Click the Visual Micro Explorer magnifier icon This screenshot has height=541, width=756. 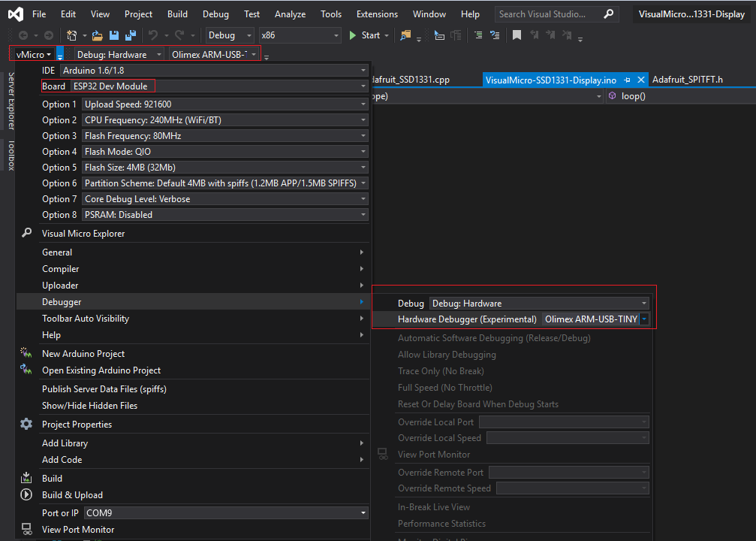click(27, 233)
